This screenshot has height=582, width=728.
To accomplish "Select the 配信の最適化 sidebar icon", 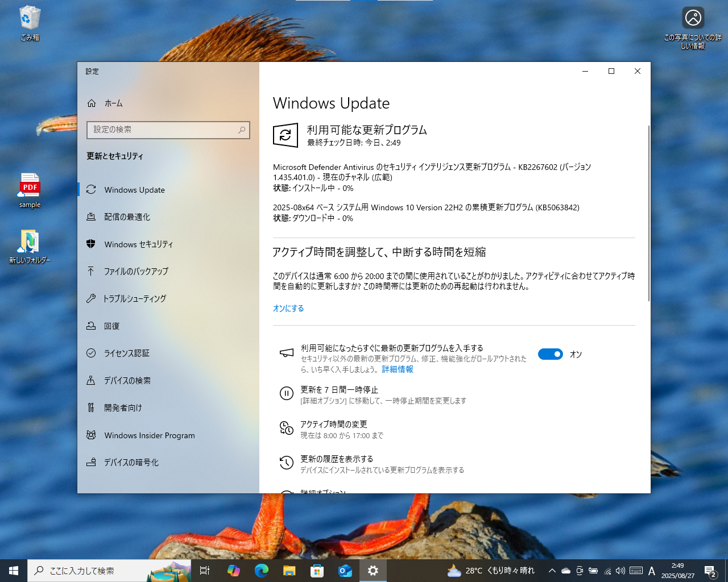I will [92, 217].
